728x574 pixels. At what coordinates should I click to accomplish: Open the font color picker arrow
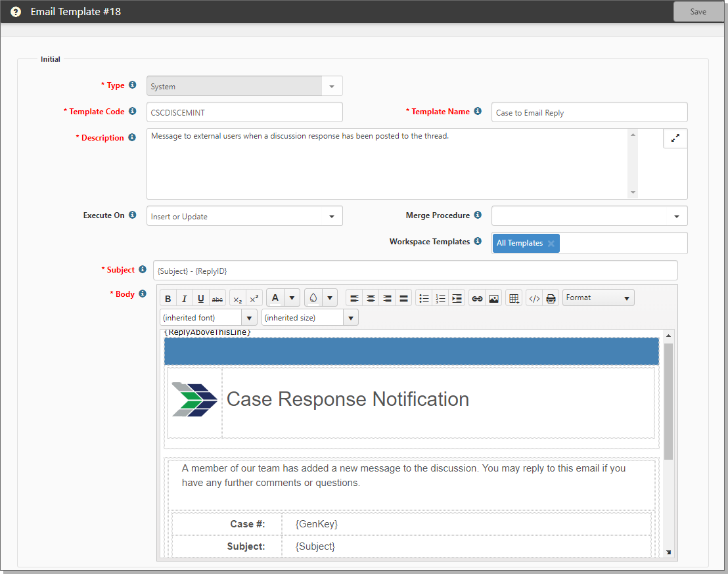(x=292, y=298)
